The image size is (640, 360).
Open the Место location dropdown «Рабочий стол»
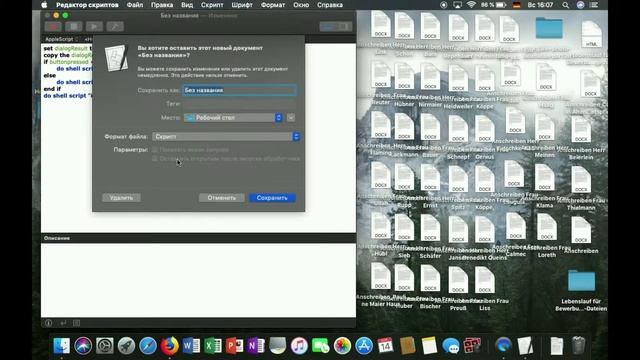coord(233,118)
